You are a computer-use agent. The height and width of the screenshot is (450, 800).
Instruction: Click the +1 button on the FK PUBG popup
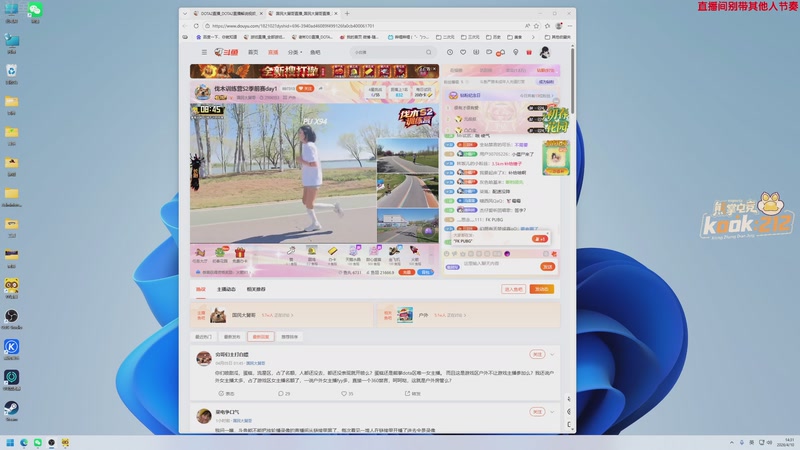540,239
